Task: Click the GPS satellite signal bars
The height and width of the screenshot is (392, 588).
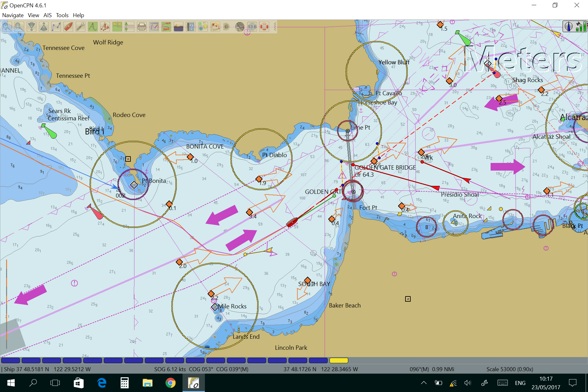Action: click(x=580, y=26)
